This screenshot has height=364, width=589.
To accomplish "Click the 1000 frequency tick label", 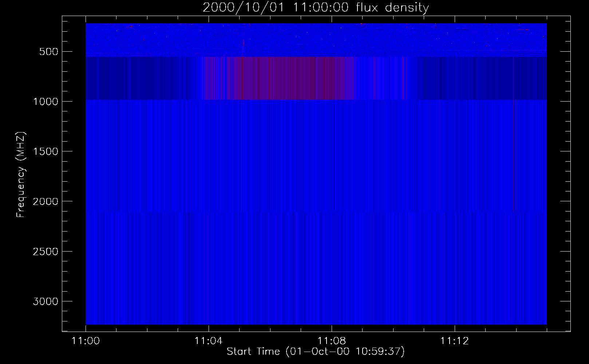I will click(x=46, y=102).
